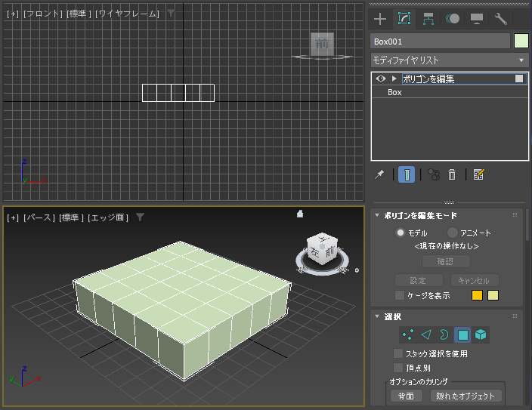Click the ViewCube in perspective viewport
532x410 pixels.
coord(322,248)
